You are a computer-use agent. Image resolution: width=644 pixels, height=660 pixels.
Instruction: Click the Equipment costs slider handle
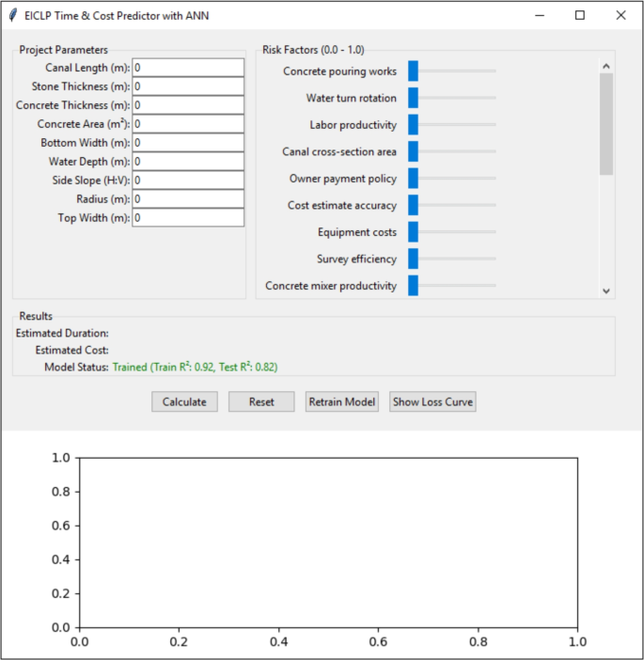coord(413,232)
